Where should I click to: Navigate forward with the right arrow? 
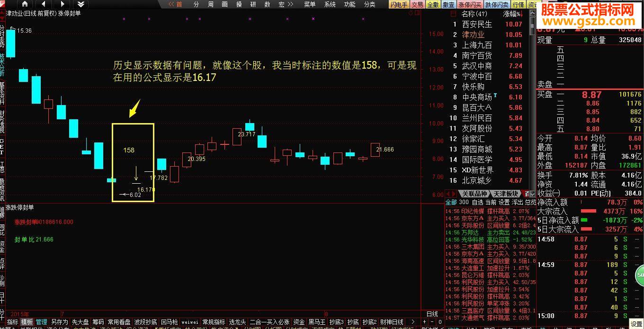click(62, 4)
